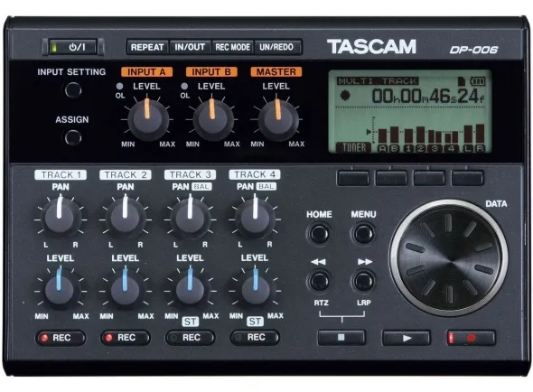
Task: Click the L meter label on LCD
Action: click(x=468, y=148)
